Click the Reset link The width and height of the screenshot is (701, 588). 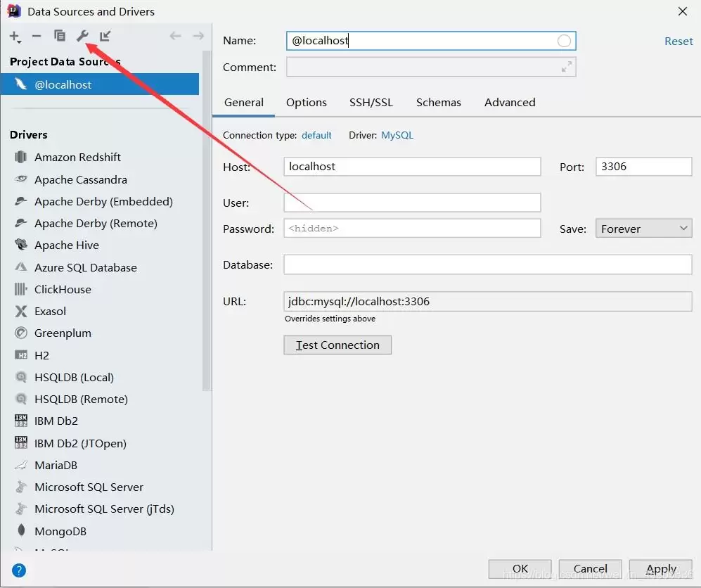(x=679, y=41)
